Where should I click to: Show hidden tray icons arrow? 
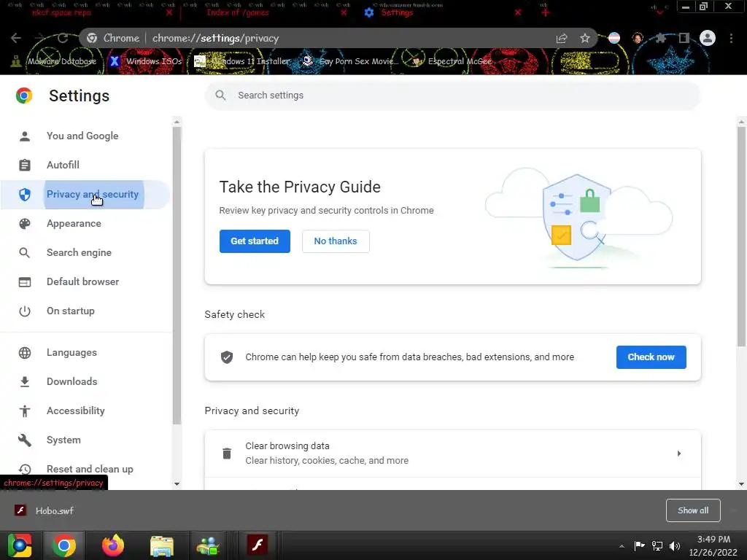[622, 546]
